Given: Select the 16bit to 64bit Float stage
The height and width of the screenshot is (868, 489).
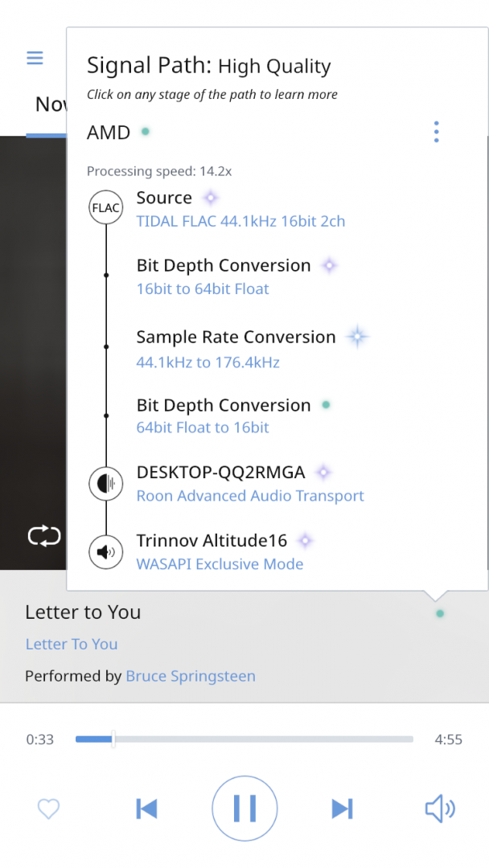Looking at the screenshot, I should (203, 289).
